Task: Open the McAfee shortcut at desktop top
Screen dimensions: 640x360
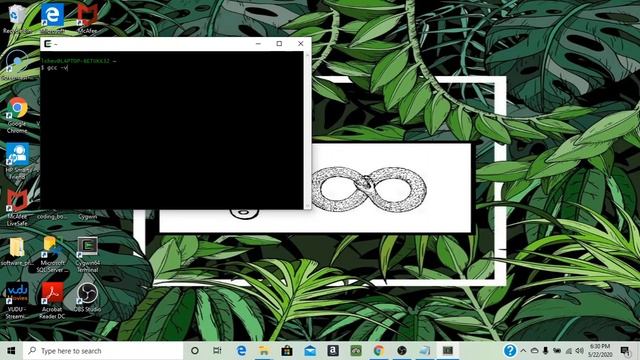Action: pos(87,17)
